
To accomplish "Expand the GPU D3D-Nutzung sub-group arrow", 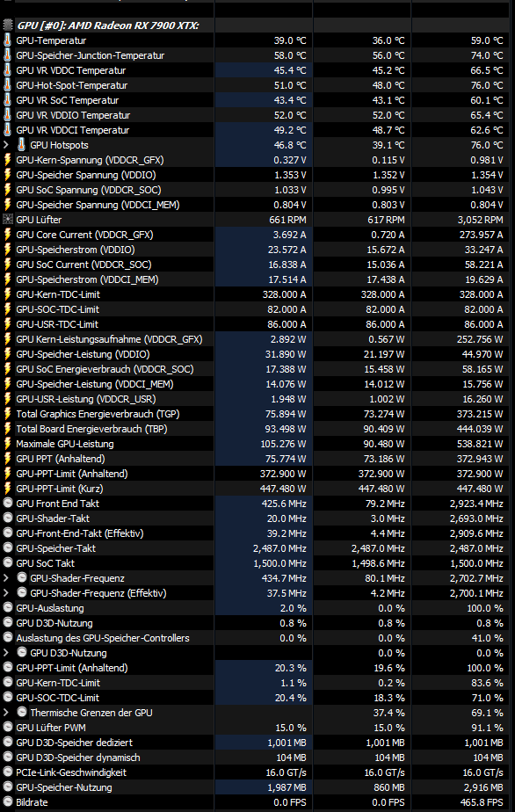I will [6, 652].
